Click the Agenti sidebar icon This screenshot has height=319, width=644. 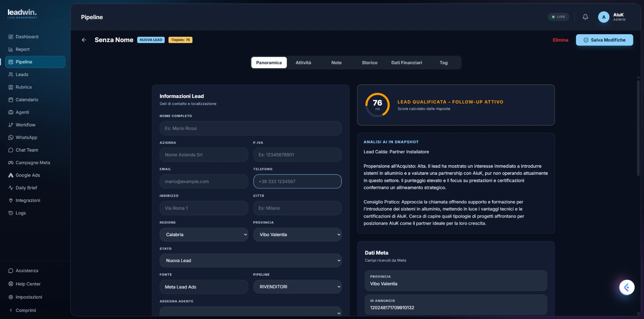coord(11,112)
